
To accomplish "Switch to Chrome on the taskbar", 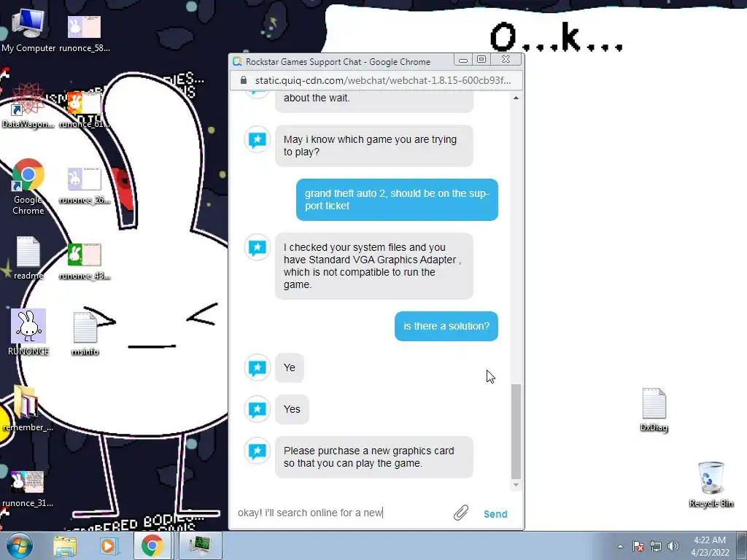I will [152, 545].
